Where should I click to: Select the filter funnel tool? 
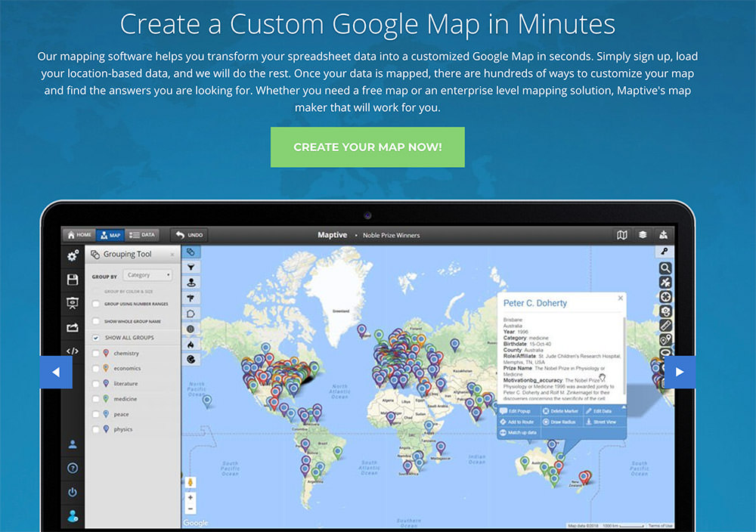pyautogui.click(x=191, y=267)
